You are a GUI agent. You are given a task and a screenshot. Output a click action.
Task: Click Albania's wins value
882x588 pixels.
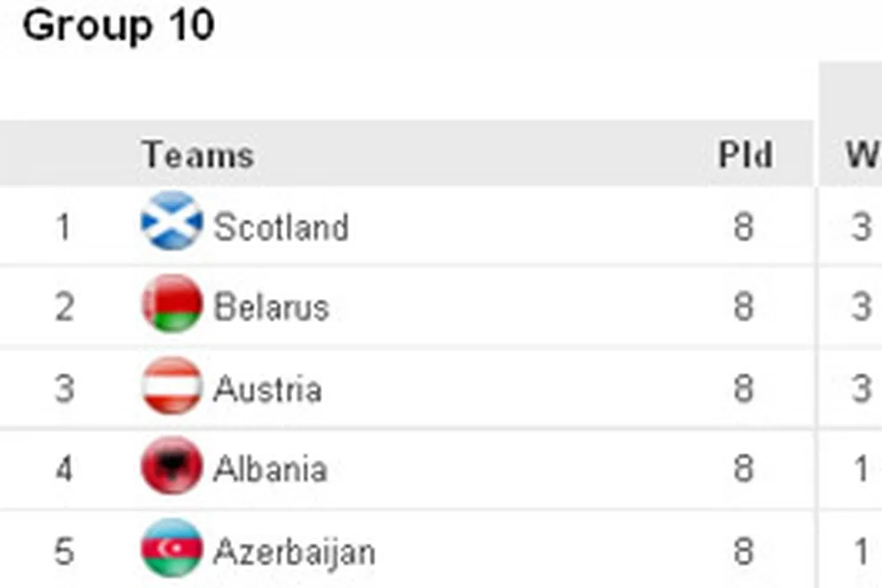861,469
